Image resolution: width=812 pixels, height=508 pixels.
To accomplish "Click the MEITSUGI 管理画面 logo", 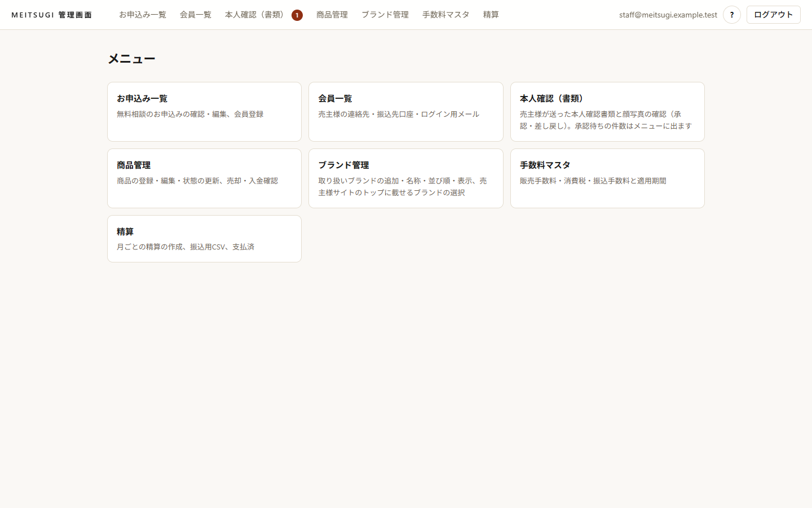I will [52, 15].
